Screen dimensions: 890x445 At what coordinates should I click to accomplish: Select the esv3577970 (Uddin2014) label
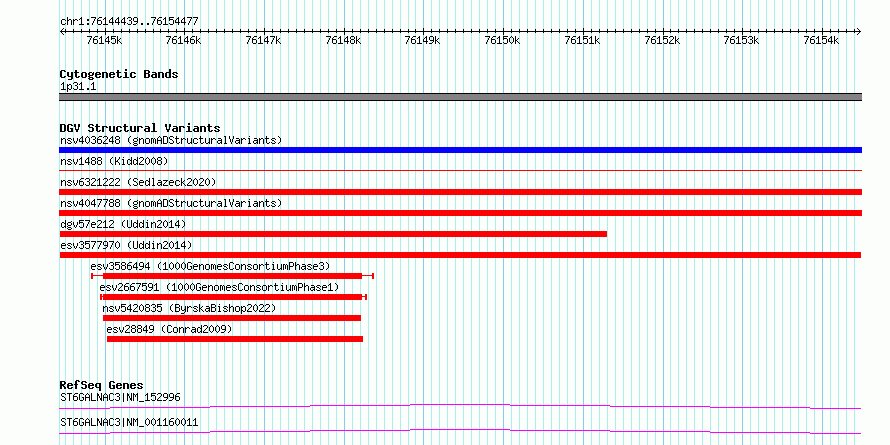[126, 245]
